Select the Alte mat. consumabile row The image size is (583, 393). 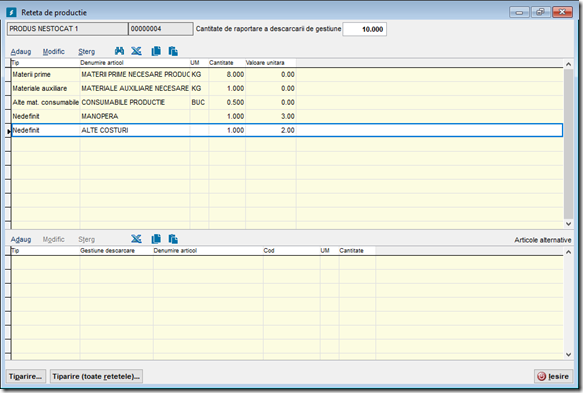pyautogui.click(x=287, y=102)
